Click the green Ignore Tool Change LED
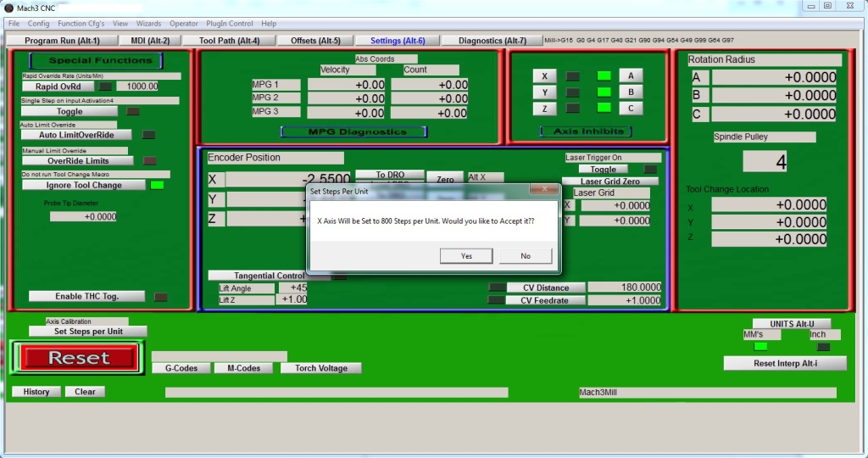The height and width of the screenshot is (458, 868). pos(157,185)
